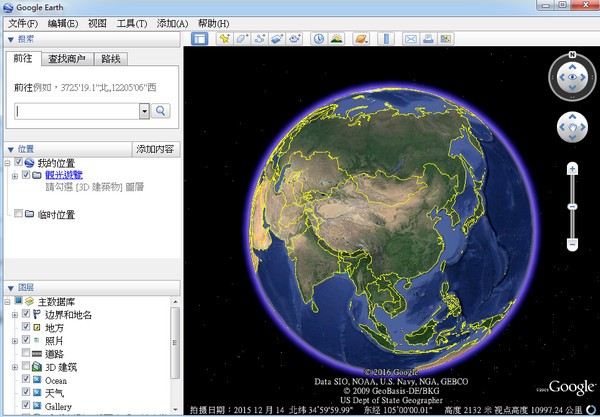Screen dimensions: 600x417
Task: Click the Add Placemark pushpin icon
Action: [225, 39]
